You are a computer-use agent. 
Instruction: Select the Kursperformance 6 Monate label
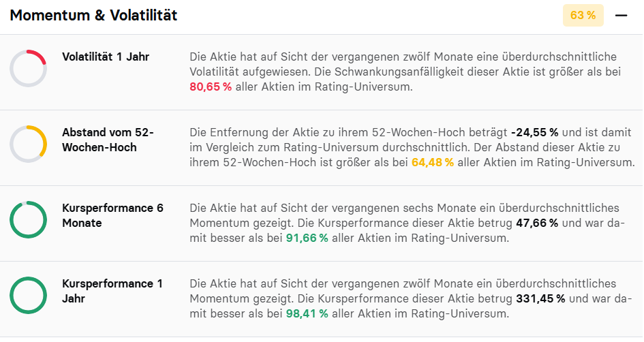coord(112,215)
